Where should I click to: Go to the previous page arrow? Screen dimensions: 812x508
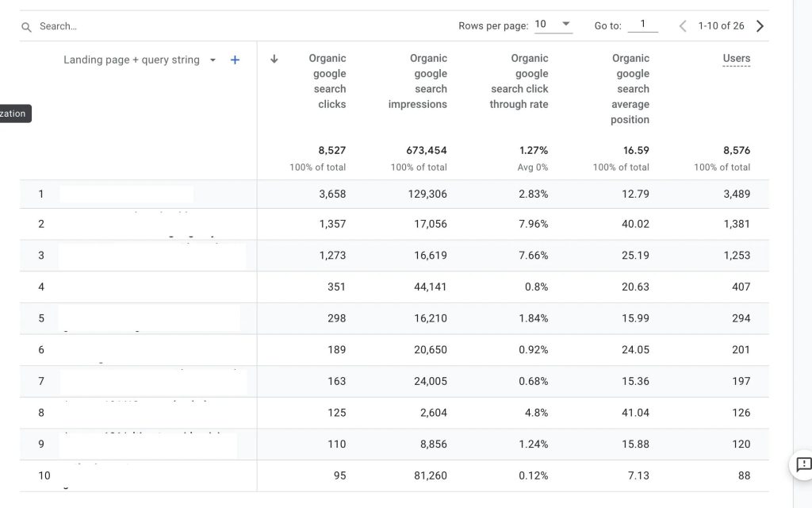pos(683,26)
